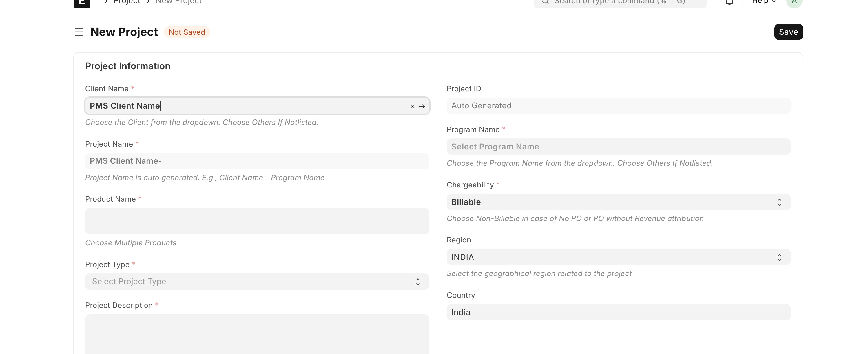This screenshot has height=354, width=868.
Task: Click the 'Choose the Client from the dropdown' hint
Action: (202, 122)
